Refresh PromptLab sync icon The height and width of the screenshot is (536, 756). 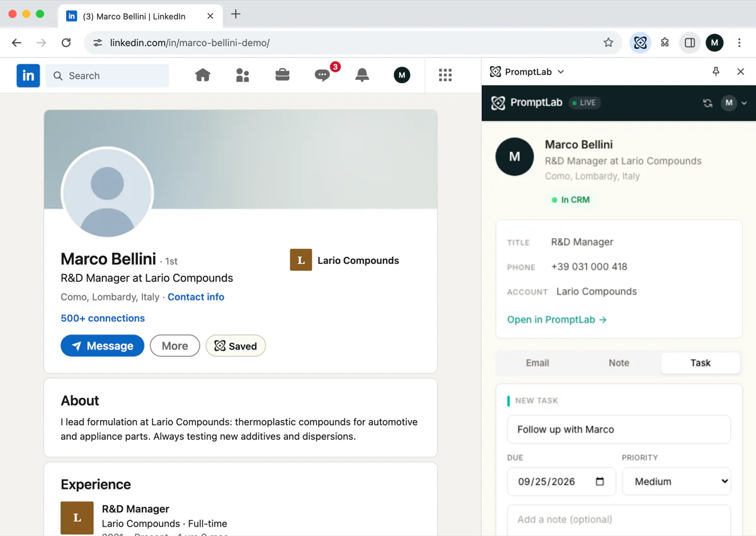coord(707,103)
